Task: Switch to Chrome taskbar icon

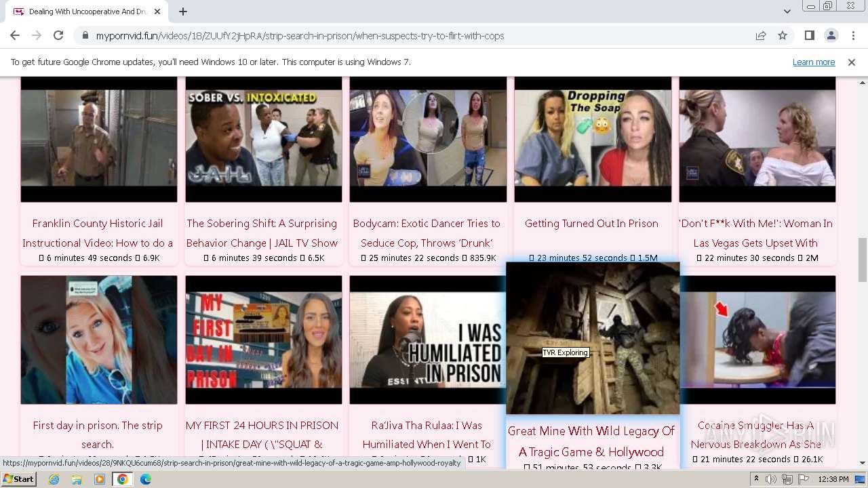Action: tap(123, 479)
